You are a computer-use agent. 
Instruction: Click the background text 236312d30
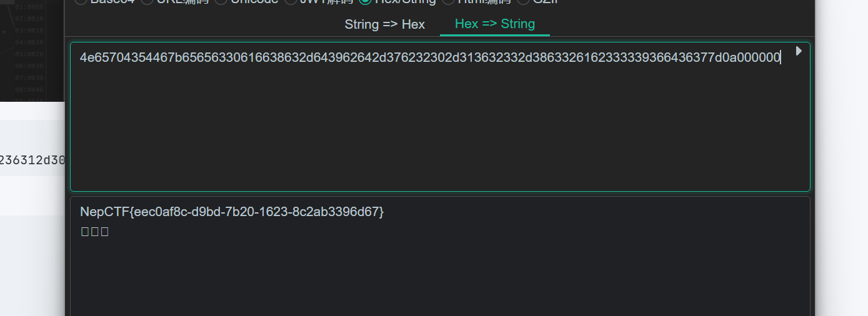coord(32,160)
